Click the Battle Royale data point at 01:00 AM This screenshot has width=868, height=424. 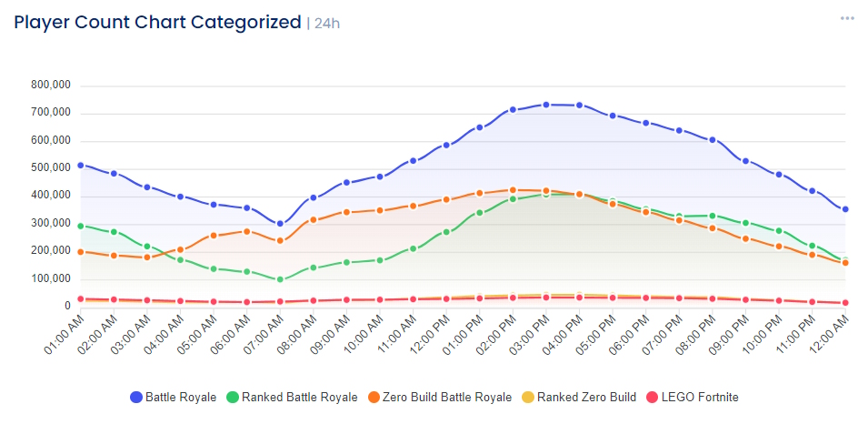81,165
